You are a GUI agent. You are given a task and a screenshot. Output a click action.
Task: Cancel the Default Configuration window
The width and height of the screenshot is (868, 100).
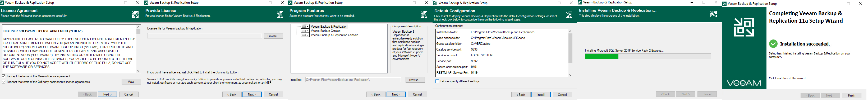562,95
